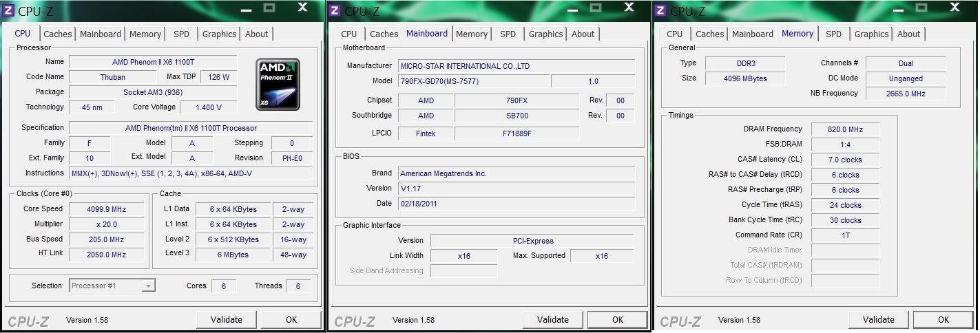Open Graphics tab in Memory window
Image resolution: width=980 pixels, height=333 pixels.
coord(872,34)
